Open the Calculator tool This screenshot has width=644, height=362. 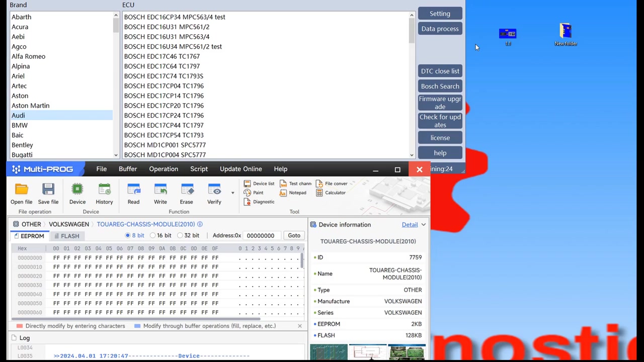(x=331, y=193)
